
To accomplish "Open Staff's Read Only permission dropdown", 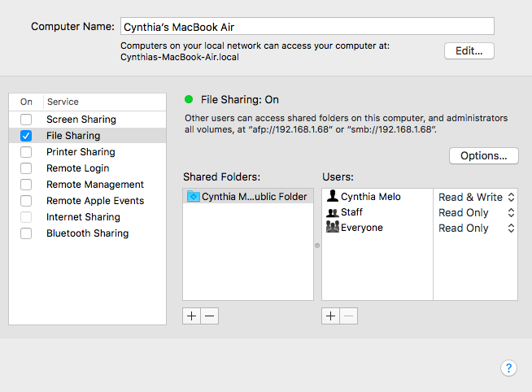I will (476, 212).
